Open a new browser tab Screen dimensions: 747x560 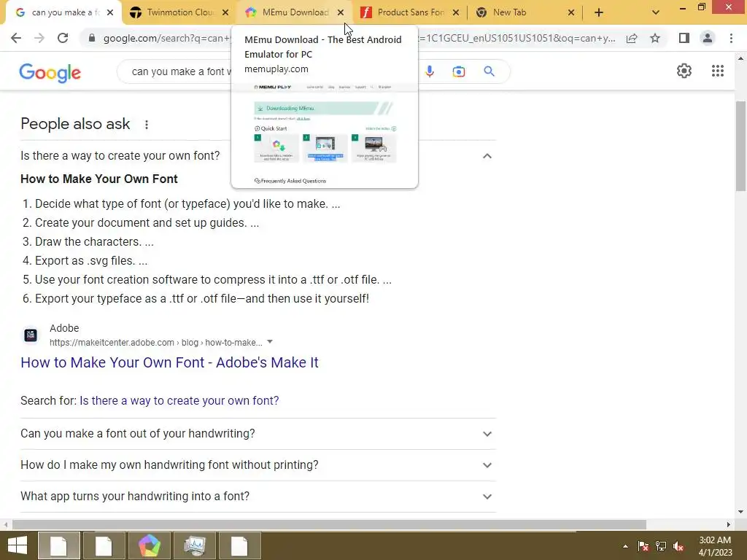click(x=599, y=12)
